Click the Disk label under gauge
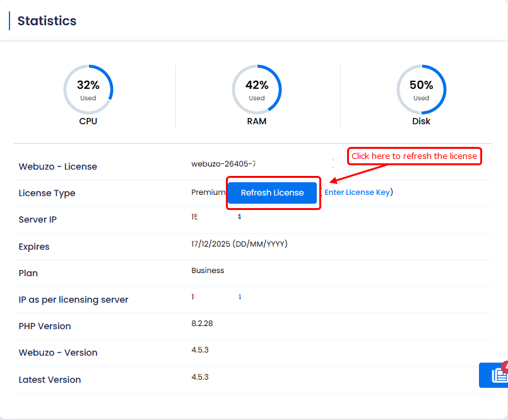Screen dimensions: 508x420 point(421,121)
